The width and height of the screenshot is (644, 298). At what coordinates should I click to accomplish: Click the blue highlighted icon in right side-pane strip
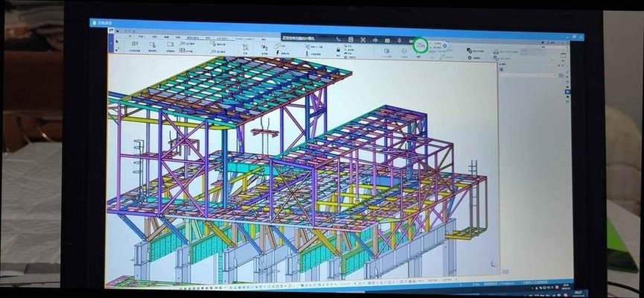coord(567,92)
